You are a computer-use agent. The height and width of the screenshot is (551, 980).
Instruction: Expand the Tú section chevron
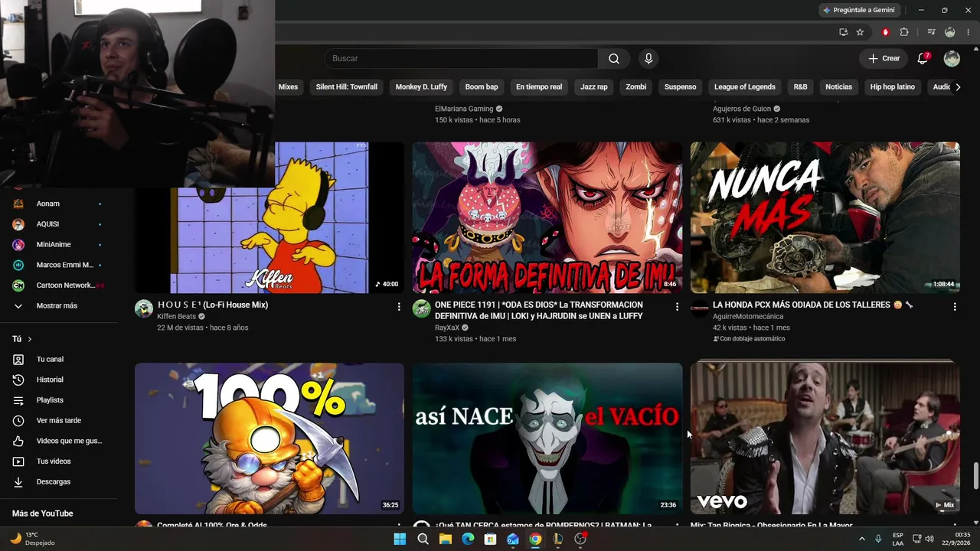(30, 339)
